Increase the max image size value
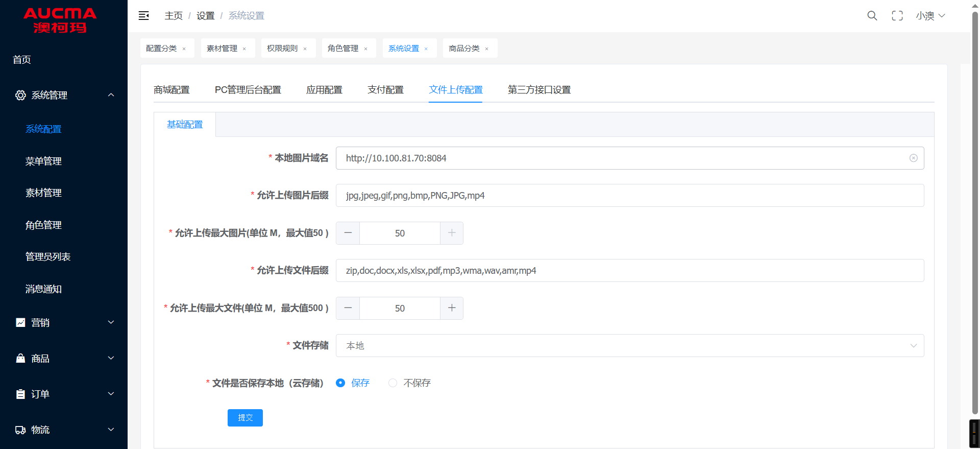Viewport: 980px width, 449px height. tap(452, 233)
